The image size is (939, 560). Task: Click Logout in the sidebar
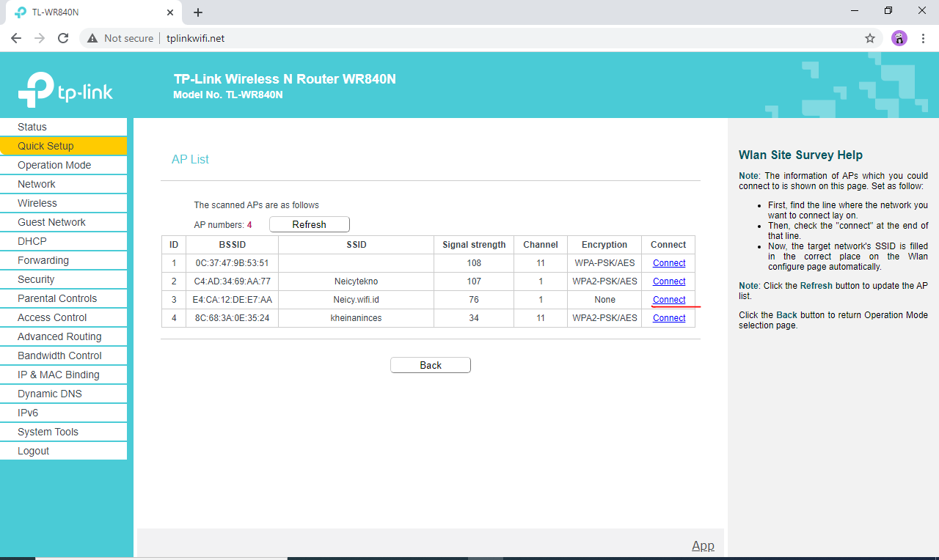coord(63,451)
